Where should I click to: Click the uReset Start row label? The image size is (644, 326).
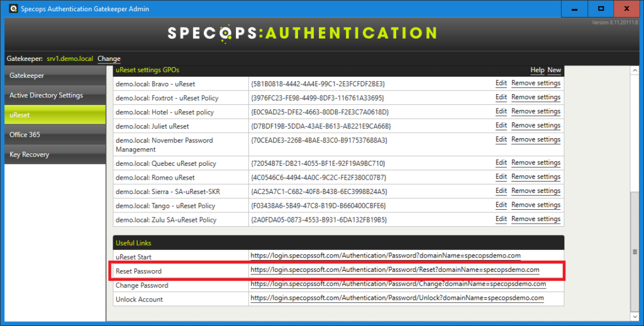point(133,257)
